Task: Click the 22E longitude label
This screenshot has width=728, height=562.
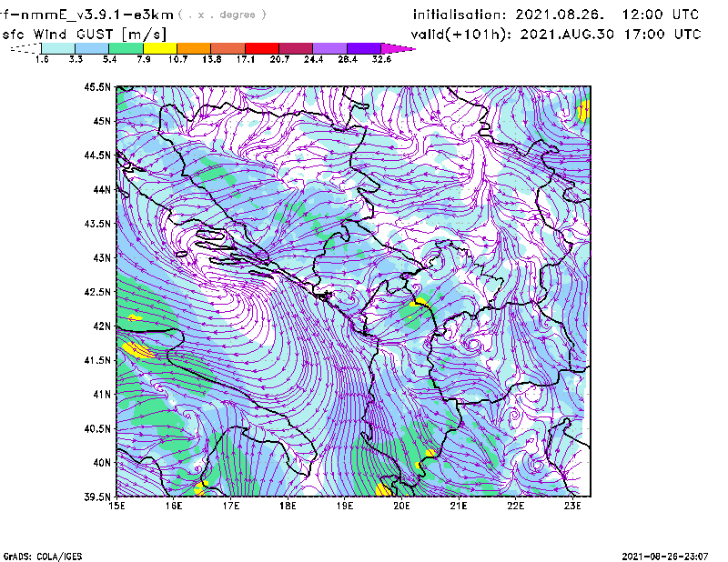Action: pyautogui.click(x=516, y=506)
